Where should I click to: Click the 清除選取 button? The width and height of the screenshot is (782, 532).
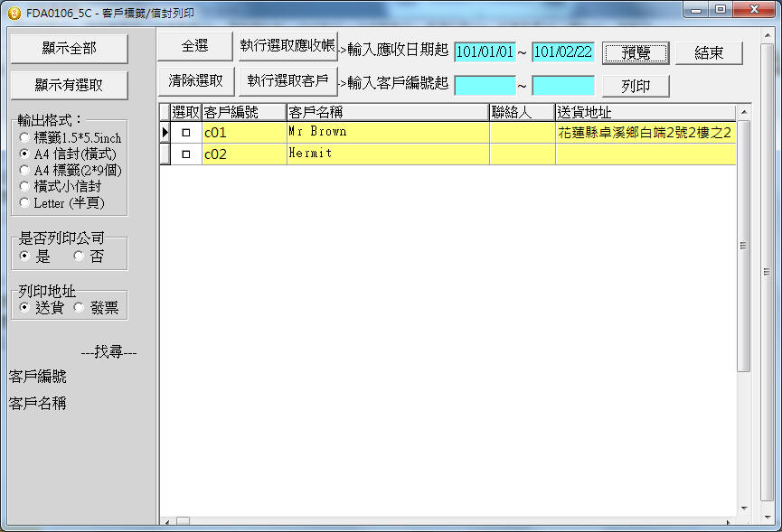(x=196, y=81)
